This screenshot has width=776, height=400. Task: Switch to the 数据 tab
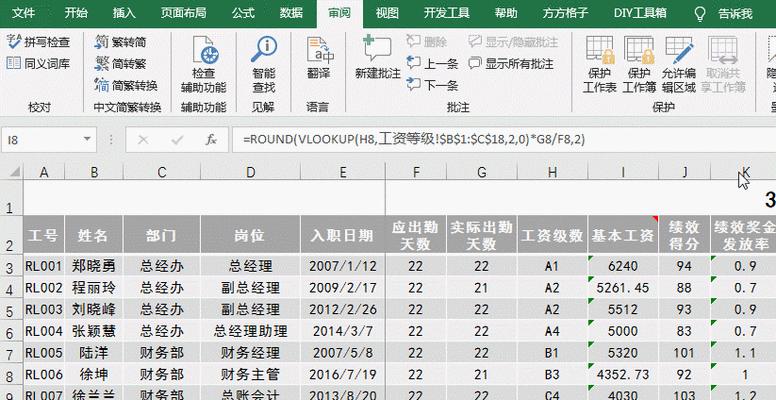[291, 13]
